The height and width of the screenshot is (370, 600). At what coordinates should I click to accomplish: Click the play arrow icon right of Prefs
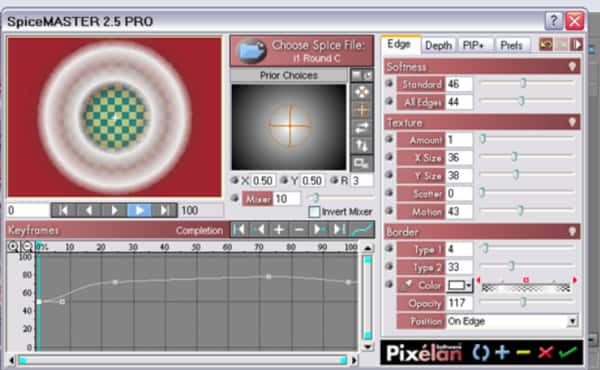click(x=577, y=45)
